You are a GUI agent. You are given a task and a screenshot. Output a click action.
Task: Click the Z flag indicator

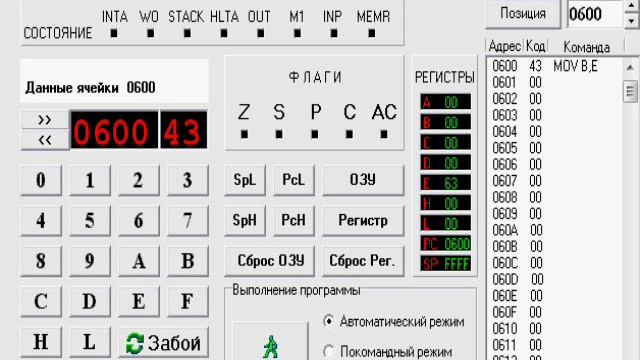[244, 134]
